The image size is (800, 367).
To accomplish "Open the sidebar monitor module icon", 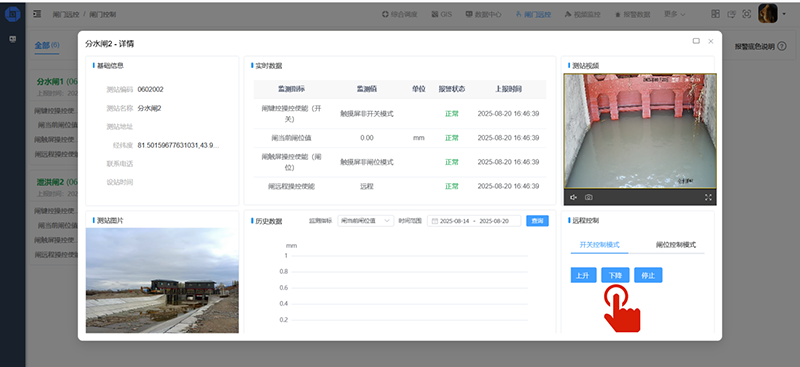I will (13, 39).
